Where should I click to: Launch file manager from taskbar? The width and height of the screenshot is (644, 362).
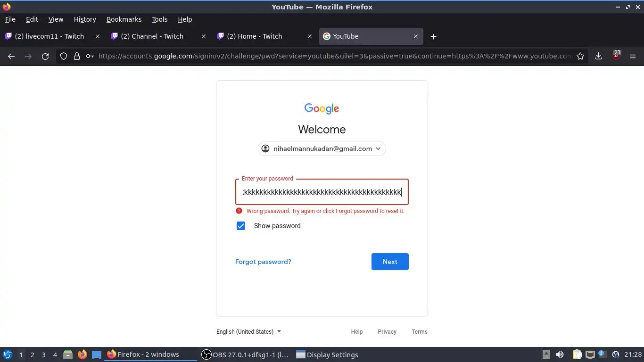point(68,354)
